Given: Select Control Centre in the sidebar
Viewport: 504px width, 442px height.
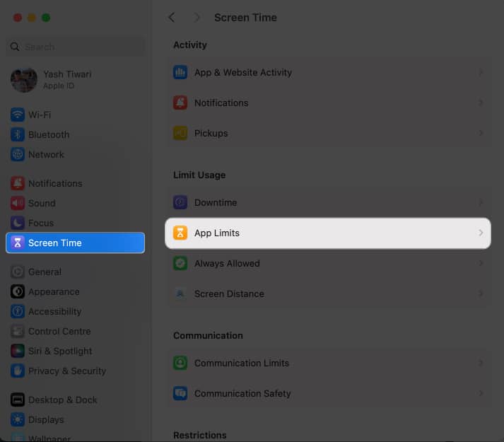Looking at the screenshot, I should pos(75,332).
